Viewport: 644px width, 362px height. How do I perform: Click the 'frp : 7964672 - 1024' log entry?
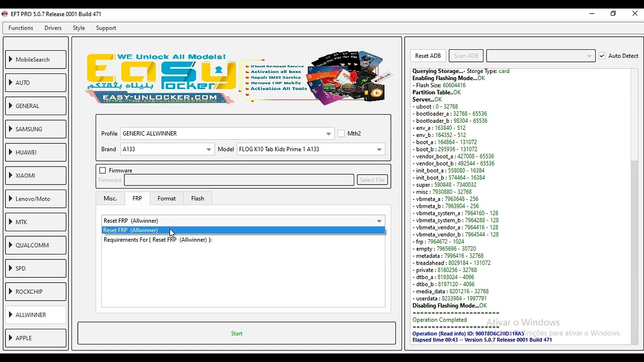point(438,242)
